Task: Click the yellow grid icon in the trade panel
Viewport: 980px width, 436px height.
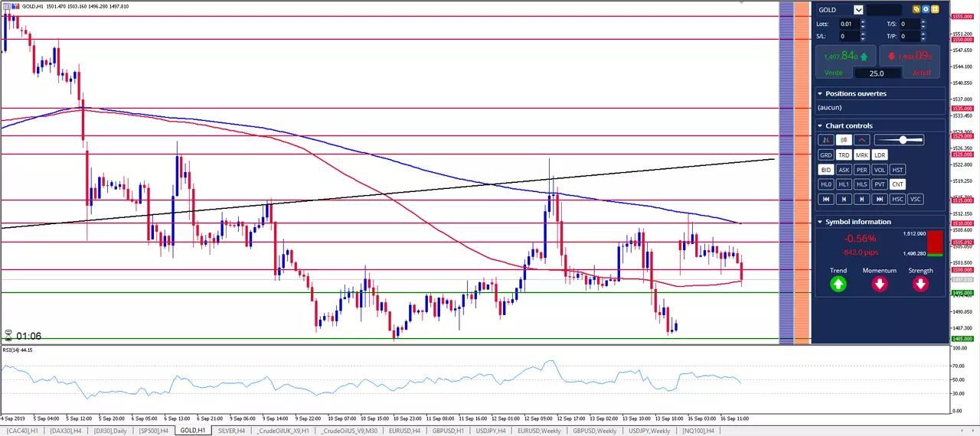Action: click(x=935, y=9)
